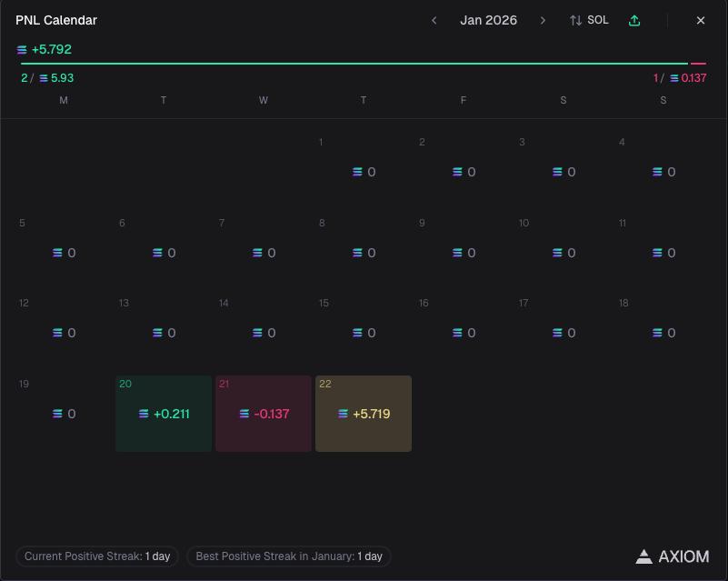Click the winning days total 5.93
The height and width of the screenshot is (581, 728).
pos(62,78)
